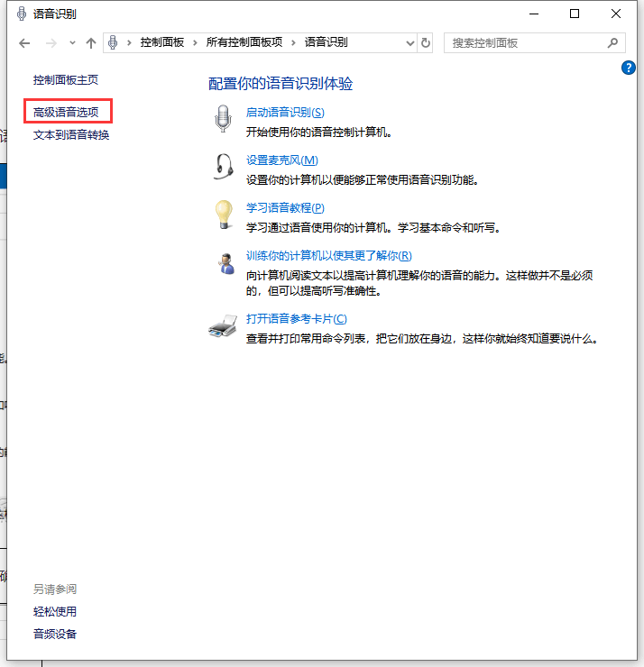Go up one level with the up arrow
Viewport: 644px width, 667px height.
click(x=91, y=43)
